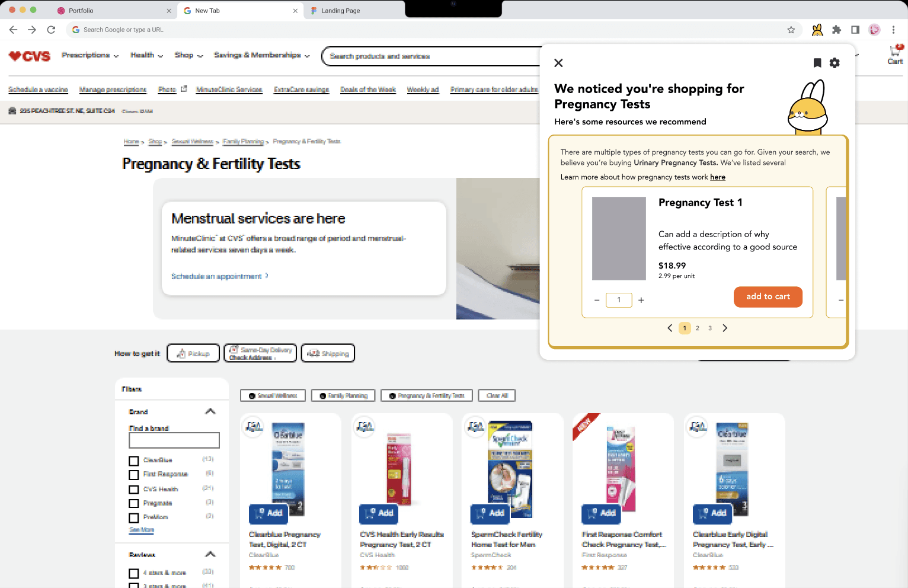Viewport: 908px width, 588px height.
Task: Check the 4 stars & more filter
Action: point(134,574)
